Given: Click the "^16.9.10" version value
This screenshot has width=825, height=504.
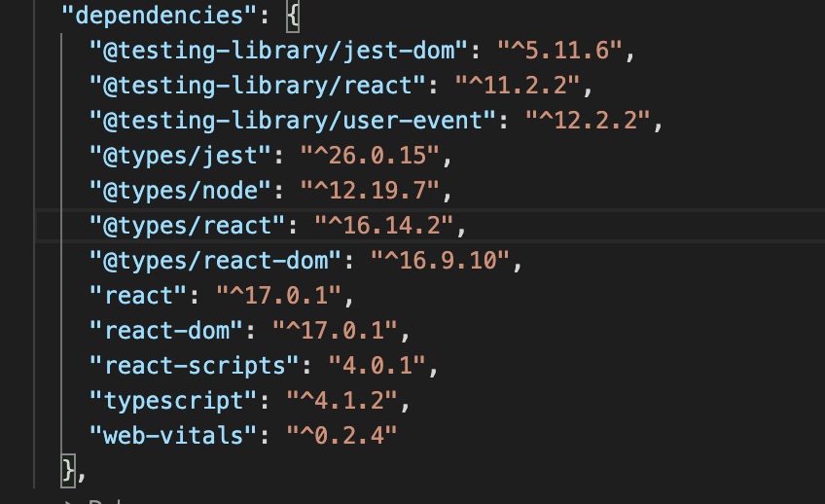Looking at the screenshot, I should point(442,262).
